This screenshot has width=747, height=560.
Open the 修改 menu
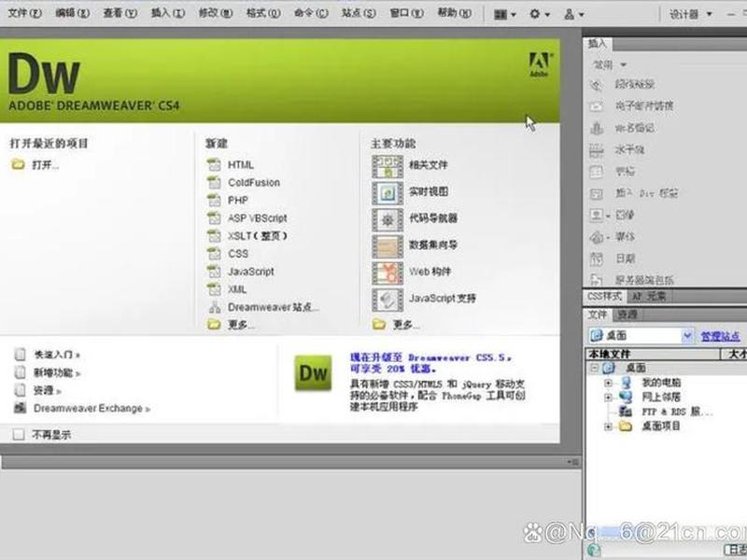[x=216, y=13]
